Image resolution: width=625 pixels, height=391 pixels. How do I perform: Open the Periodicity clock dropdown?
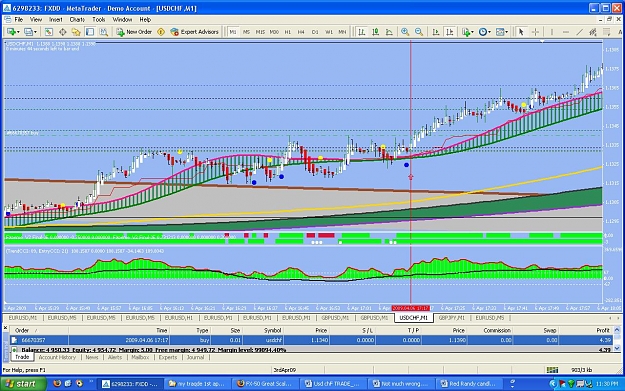[484, 32]
